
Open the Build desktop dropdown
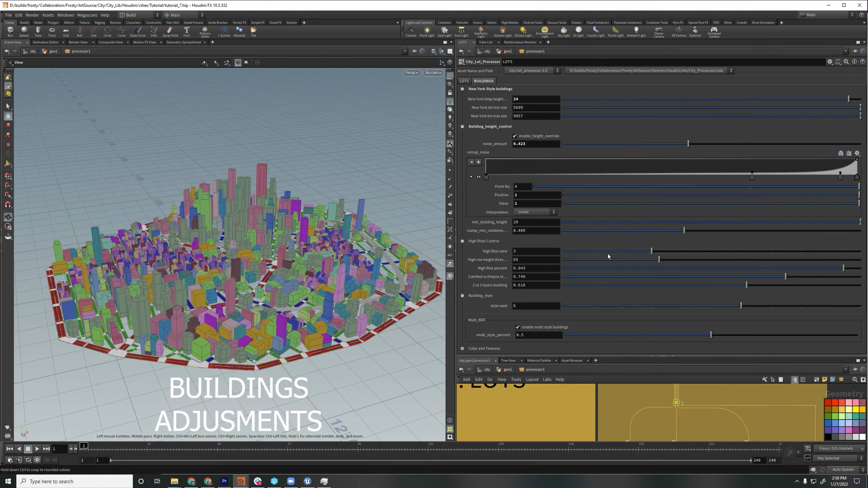tap(139, 15)
